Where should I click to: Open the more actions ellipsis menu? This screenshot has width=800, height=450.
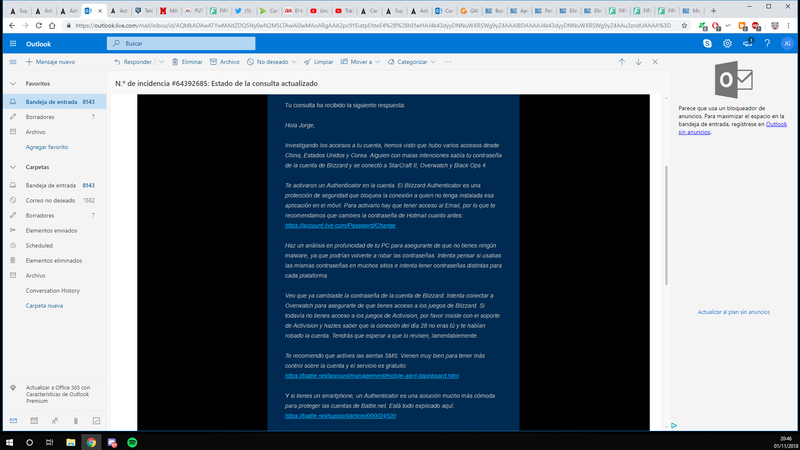[x=447, y=62]
